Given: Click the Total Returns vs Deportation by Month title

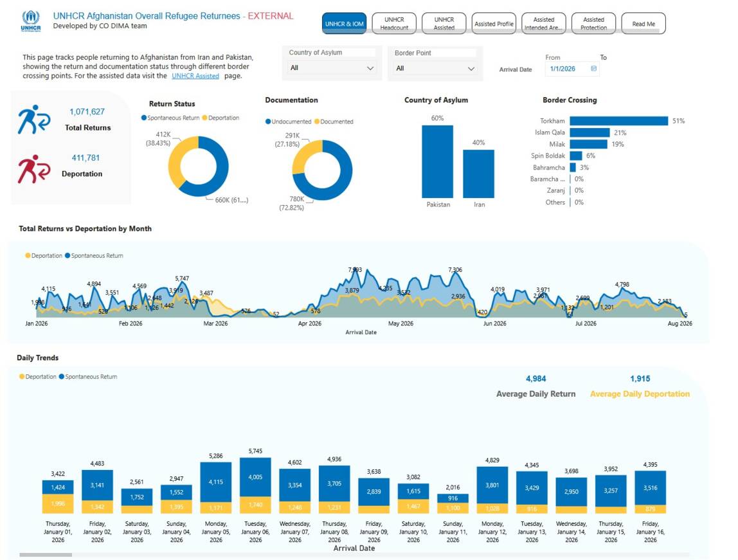Looking at the screenshot, I should (85, 229).
